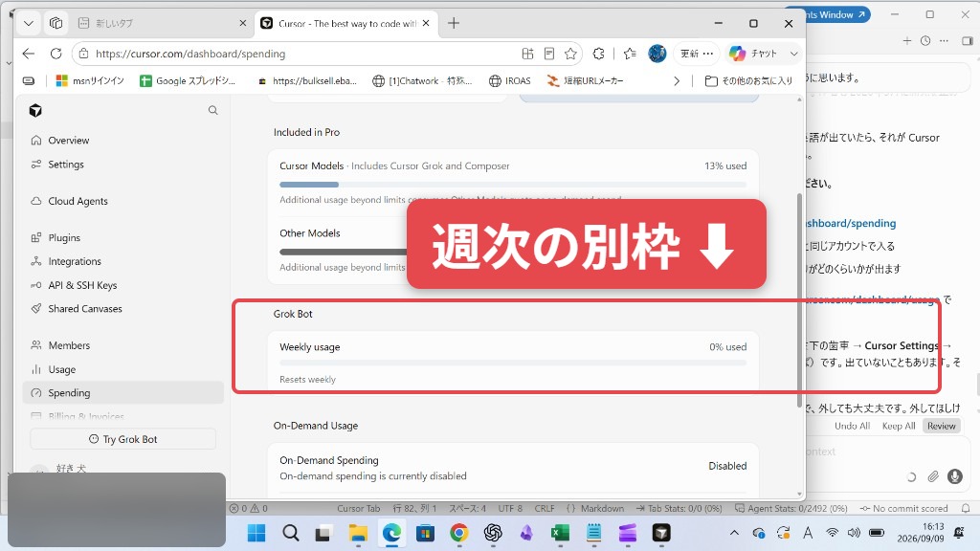The width and height of the screenshot is (980, 551).
Task: Click the microphone icon in Cursor chat
Action: [954, 476]
